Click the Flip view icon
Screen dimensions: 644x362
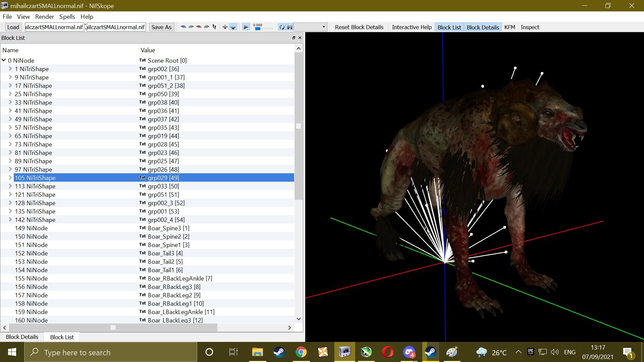[225, 27]
